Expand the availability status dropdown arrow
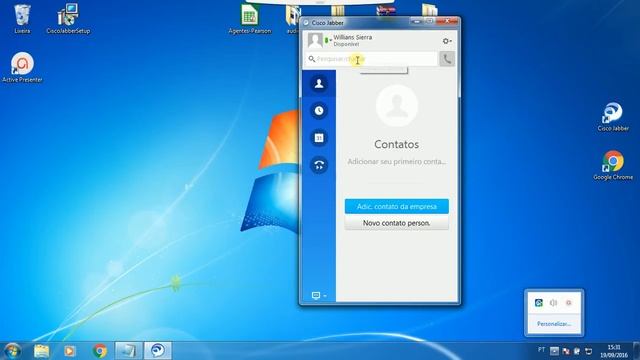This screenshot has height=360, width=640. pos(330,40)
